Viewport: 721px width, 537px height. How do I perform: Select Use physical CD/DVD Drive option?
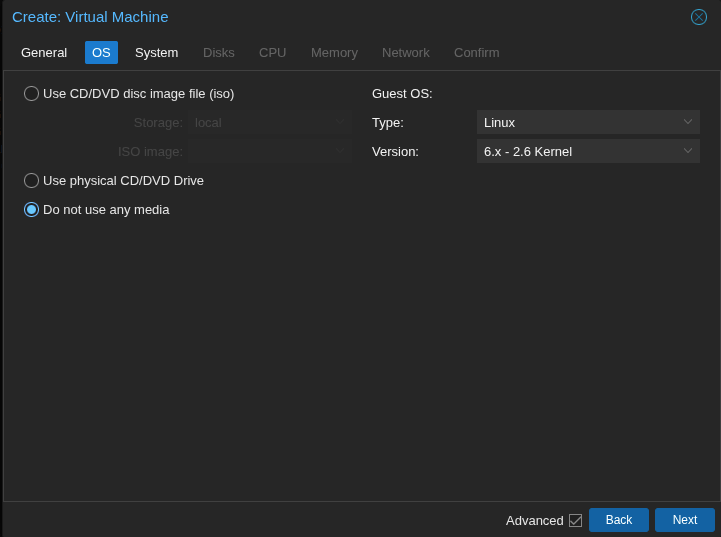tap(32, 181)
